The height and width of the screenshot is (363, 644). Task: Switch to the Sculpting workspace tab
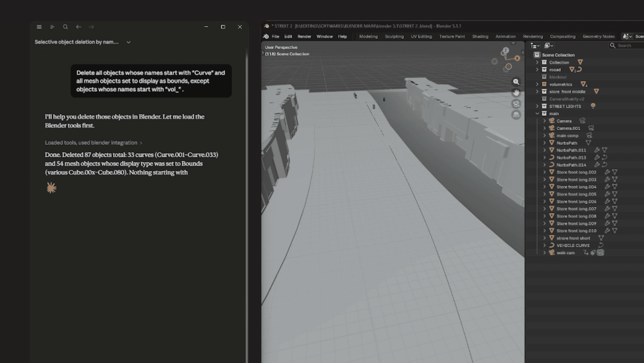pyautogui.click(x=394, y=37)
